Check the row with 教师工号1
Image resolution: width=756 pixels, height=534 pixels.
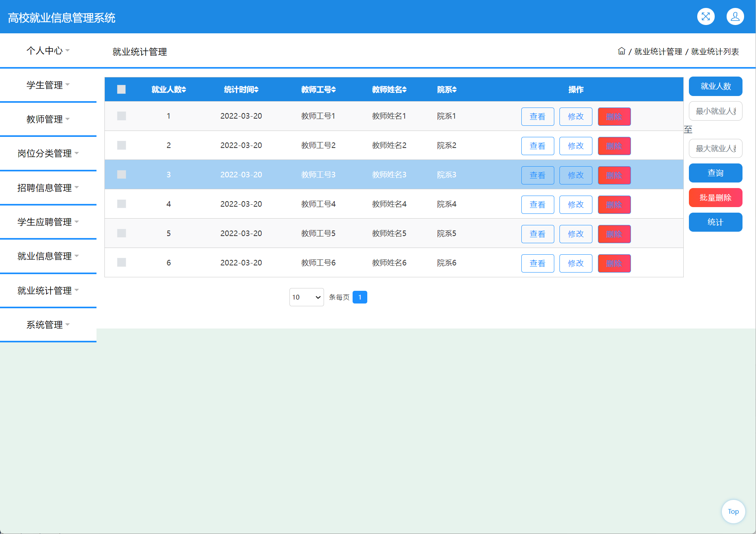coord(121,116)
